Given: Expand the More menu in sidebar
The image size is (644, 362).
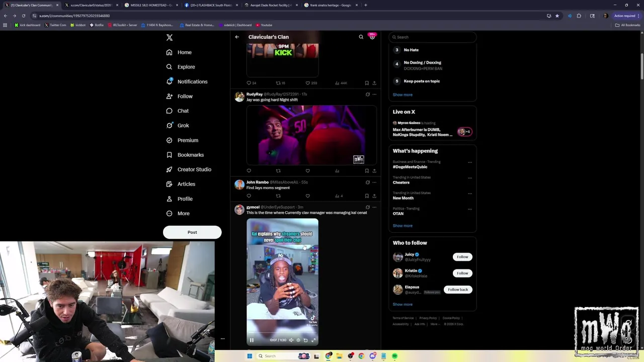Looking at the screenshot, I should click(178, 213).
